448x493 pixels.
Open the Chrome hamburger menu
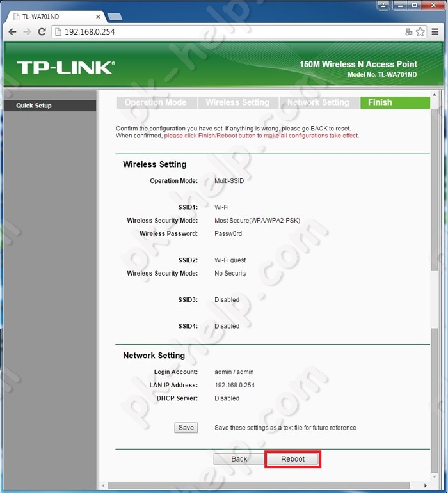click(435, 32)
